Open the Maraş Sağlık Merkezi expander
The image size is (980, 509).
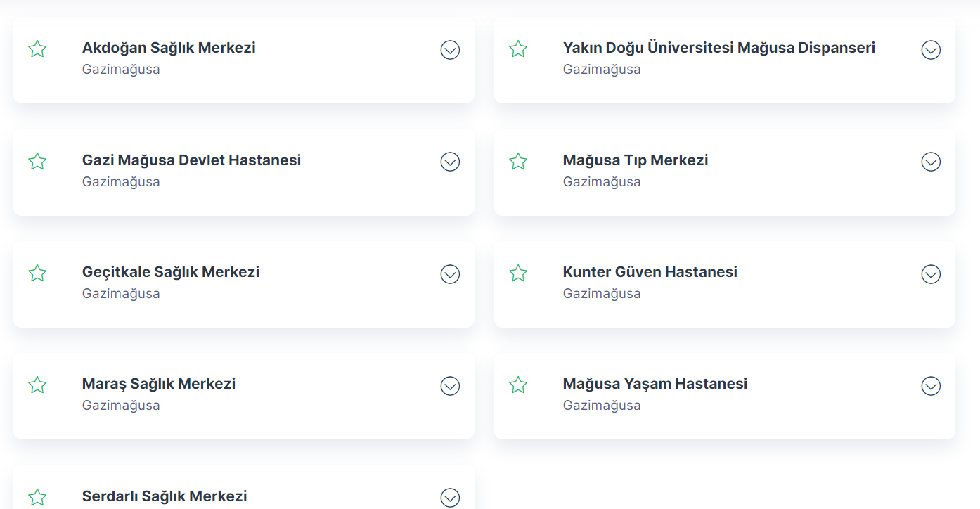[x=450, y=386]
